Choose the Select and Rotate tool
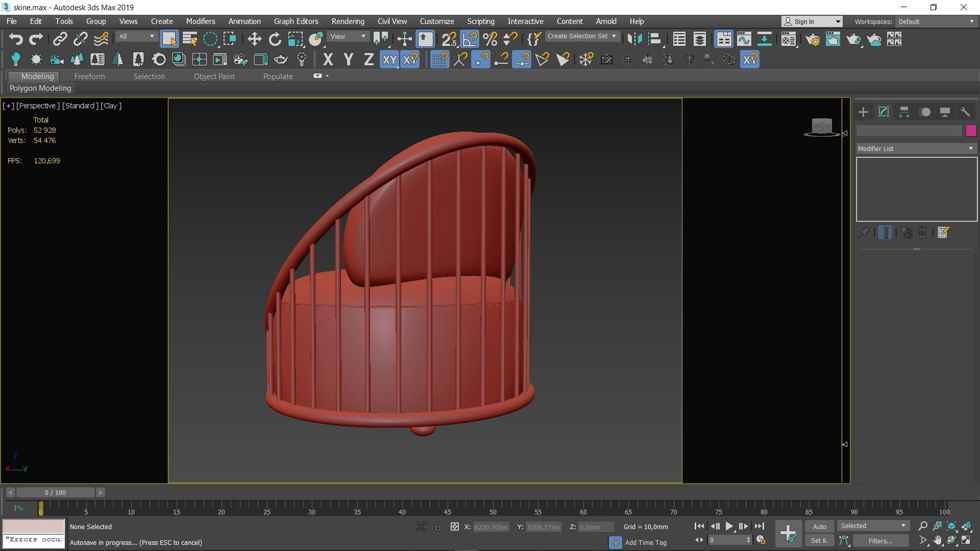The height and width of the screenshot is (551, 980). (x=275, y=39)
